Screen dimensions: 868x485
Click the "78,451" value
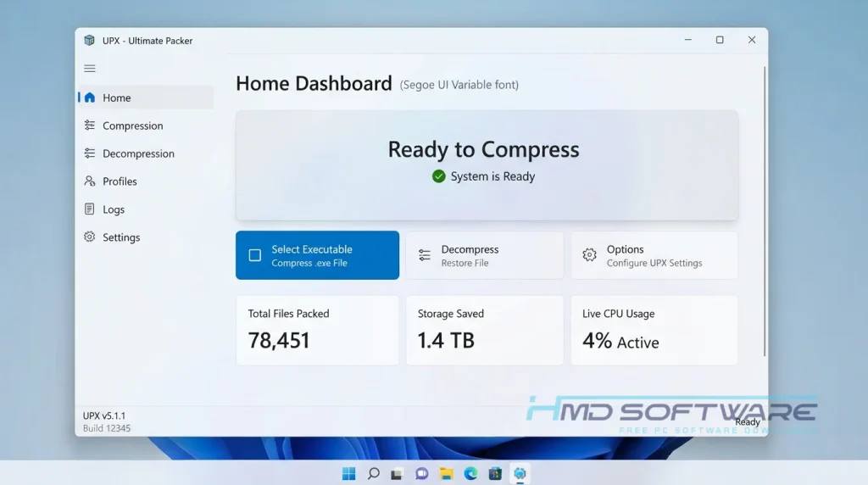point(278,341)
